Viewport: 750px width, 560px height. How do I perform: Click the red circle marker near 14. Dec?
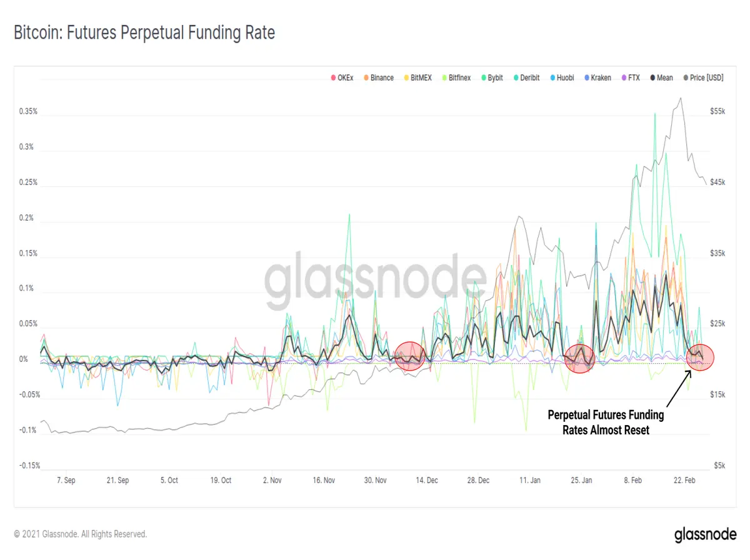click(x=409, y=356)
